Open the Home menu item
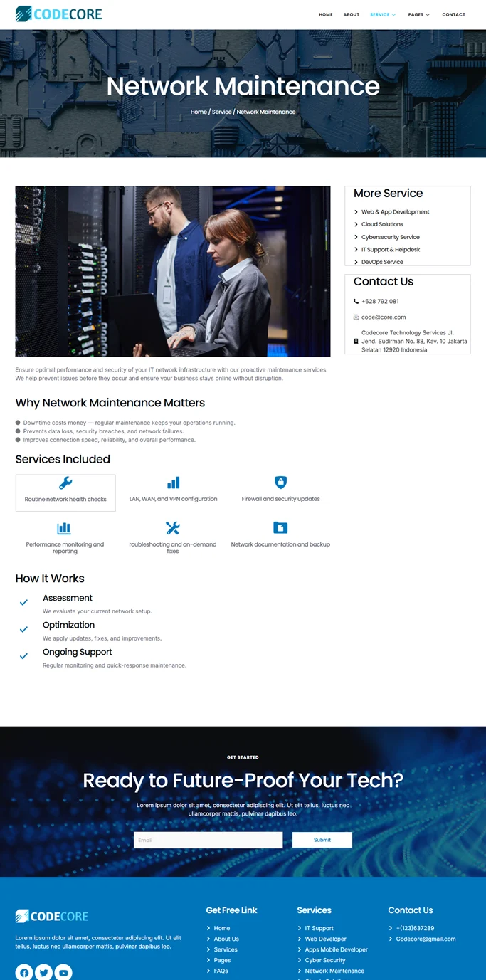The height and width of the screenshot is (980, 486). (326, 14)
